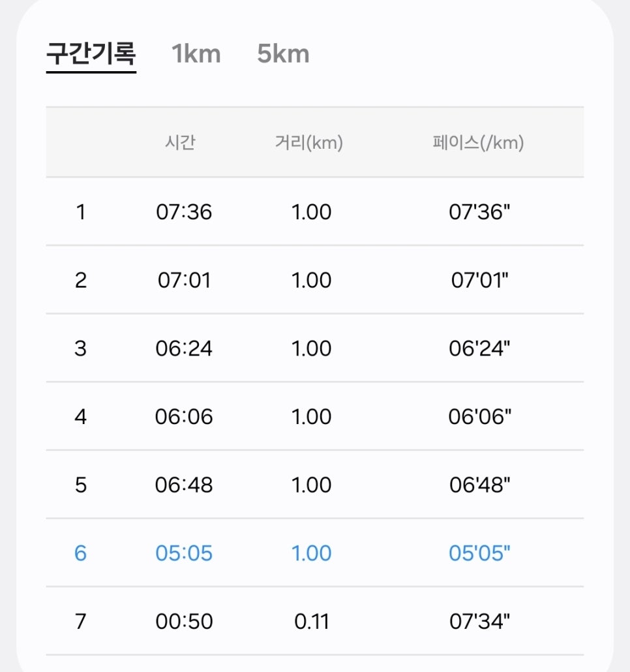Screen dimensions: 630x672
Task: Tap lap 7 pace 07'34"
Action: [x=479, y=621]
